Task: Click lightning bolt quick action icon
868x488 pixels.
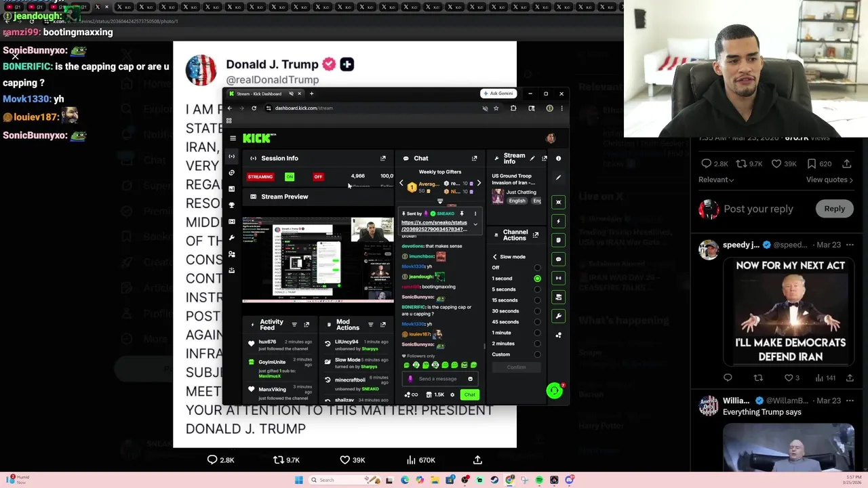Action: (558, 221)
